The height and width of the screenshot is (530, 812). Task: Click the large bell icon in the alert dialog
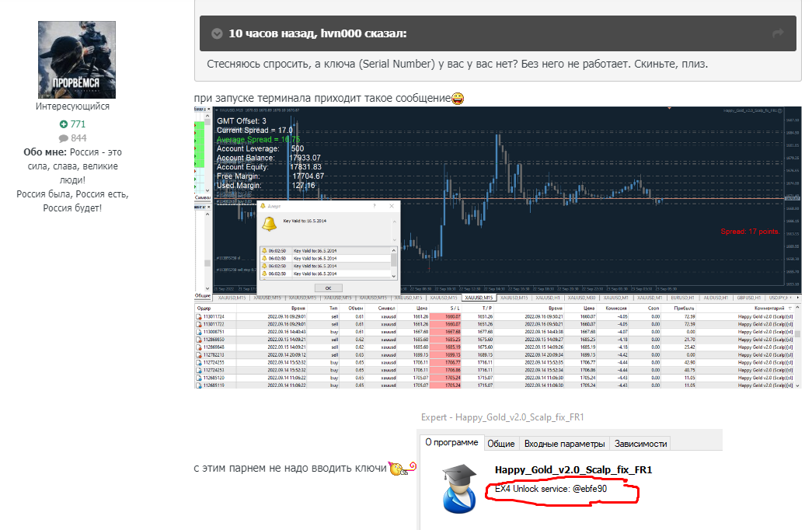pyautogui.click(x=270, y=223)
